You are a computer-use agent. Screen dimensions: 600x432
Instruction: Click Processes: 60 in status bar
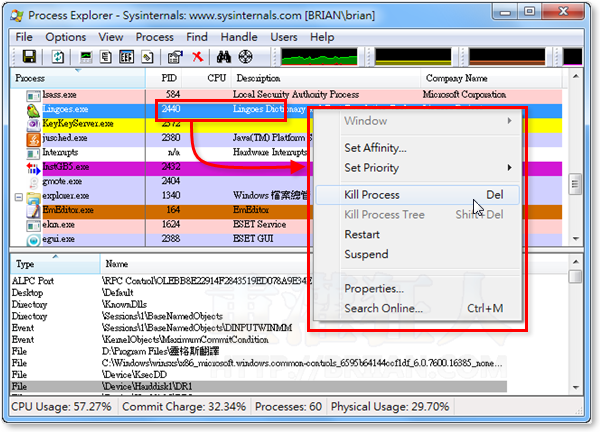[289, 406]
